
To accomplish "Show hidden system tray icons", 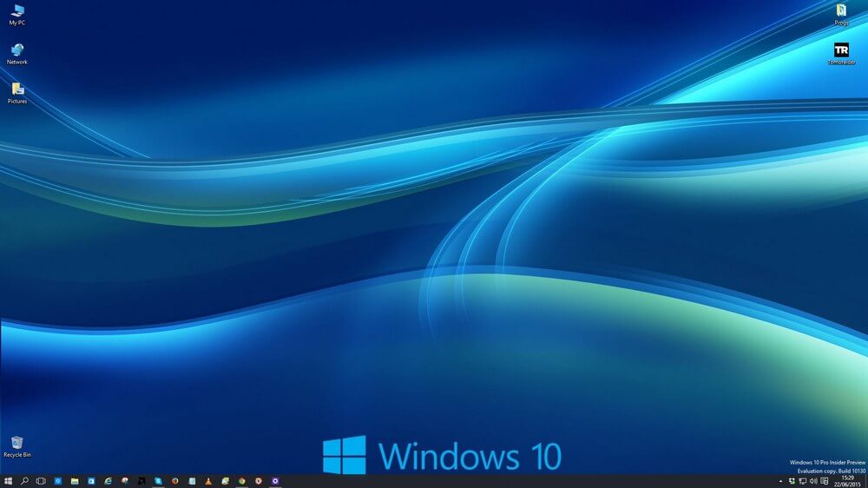I will pos(780,481).
